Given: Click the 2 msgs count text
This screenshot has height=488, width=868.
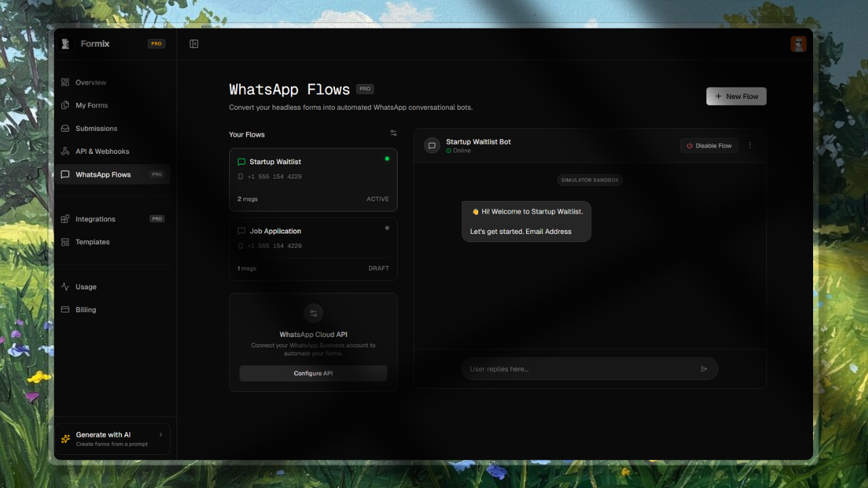Looking at the screenshot, I should [248, 199].
